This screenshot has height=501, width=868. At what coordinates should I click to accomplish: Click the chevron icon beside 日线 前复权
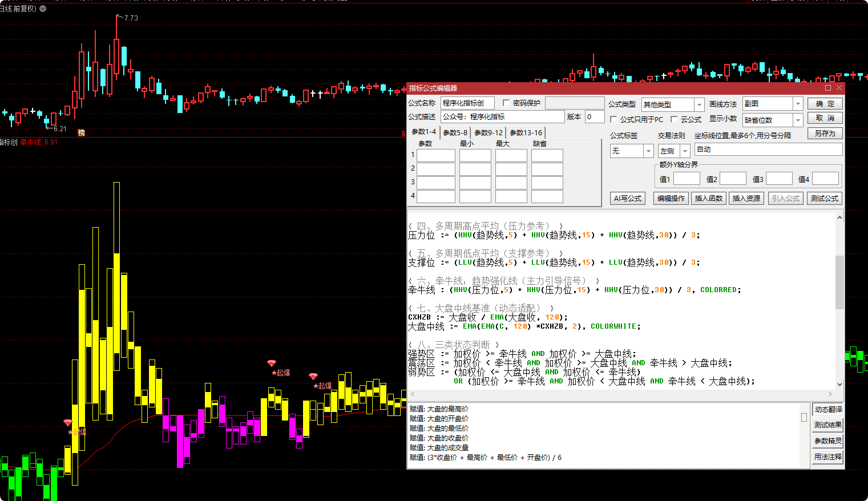point(43,9)
